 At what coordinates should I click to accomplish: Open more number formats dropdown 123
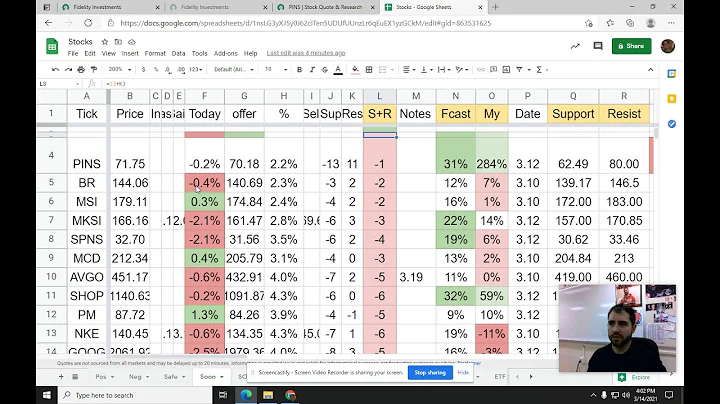click(196, 70)
